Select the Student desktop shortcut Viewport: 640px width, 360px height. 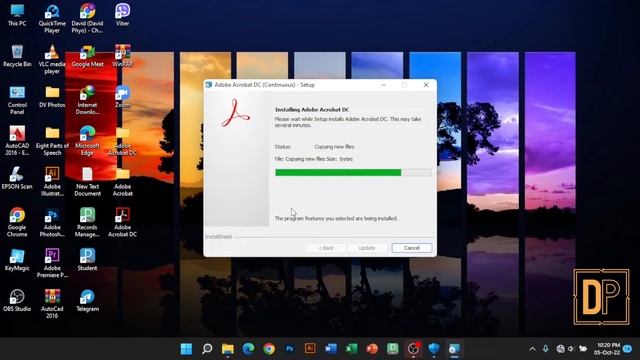tap(87, 260)
